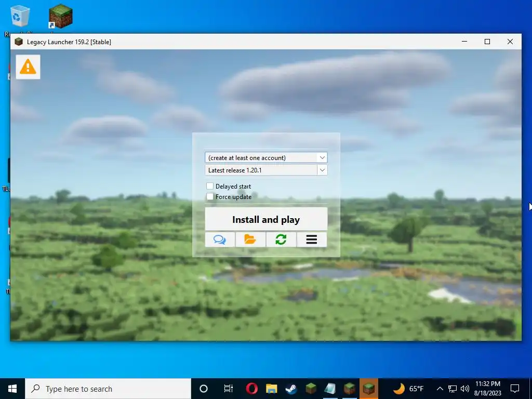Click the orange warning triangle icon
Viewport: 532px width, 399px height.
click(28, 67)
